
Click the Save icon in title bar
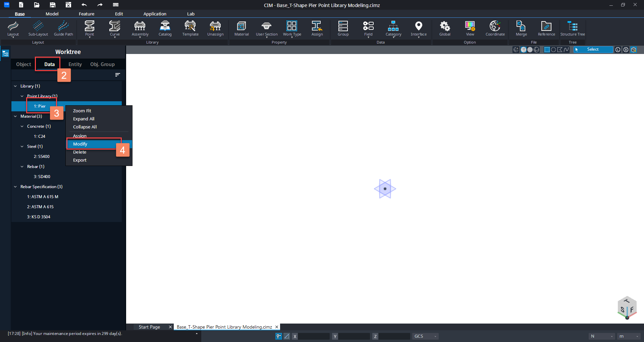tap(52, 5)
